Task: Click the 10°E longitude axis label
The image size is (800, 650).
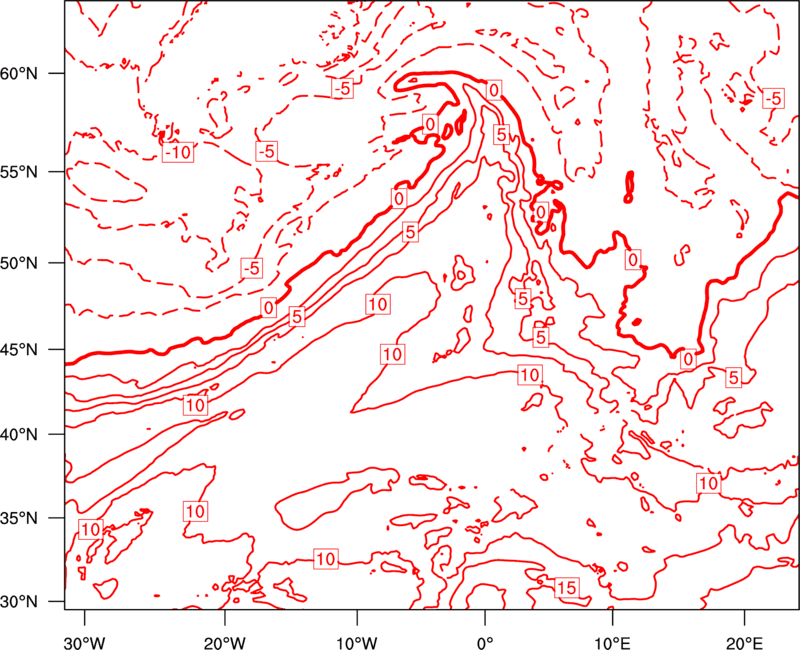Action: [613, 643]
